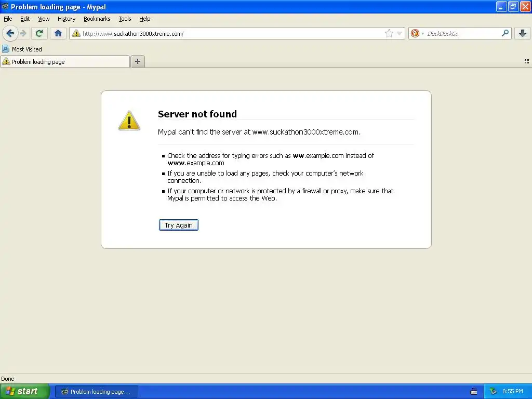
Task: Restore down the Mypal window
Action: pyautogui.click(x=513, y=6)
